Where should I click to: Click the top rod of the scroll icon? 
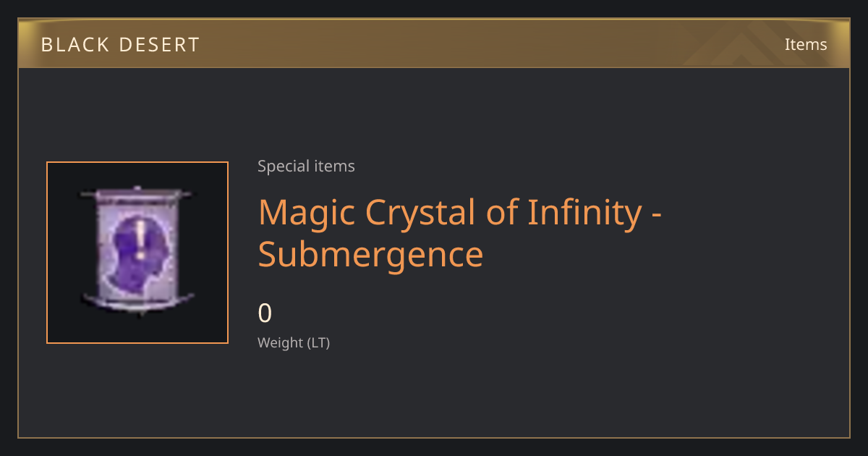coord(137,193)
